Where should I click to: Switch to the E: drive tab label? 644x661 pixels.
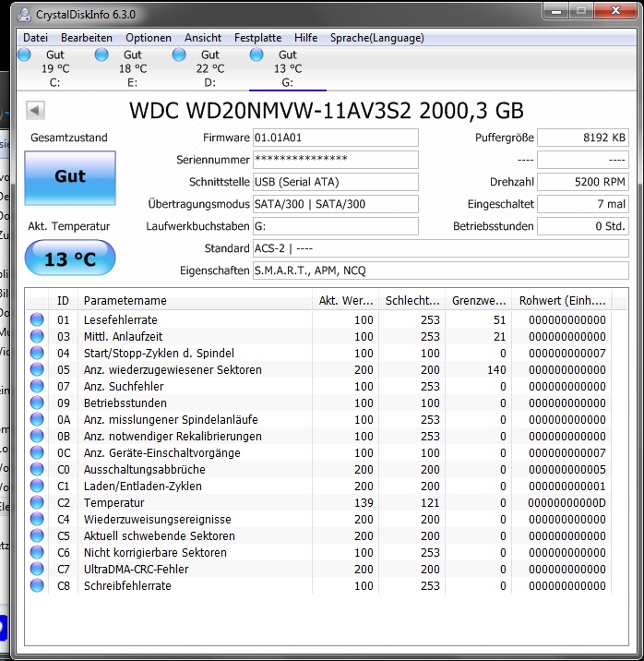tap(133, 83)
